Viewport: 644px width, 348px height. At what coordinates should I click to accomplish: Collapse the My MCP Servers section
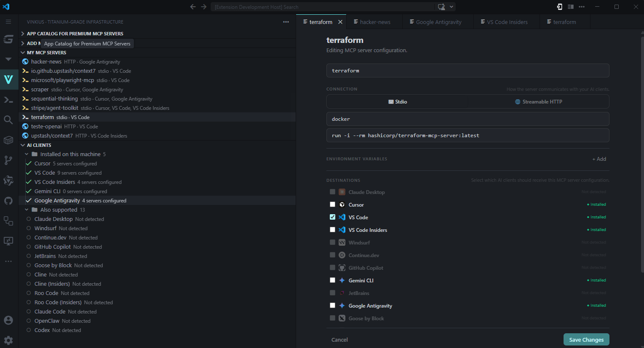(x=46, y=53)
